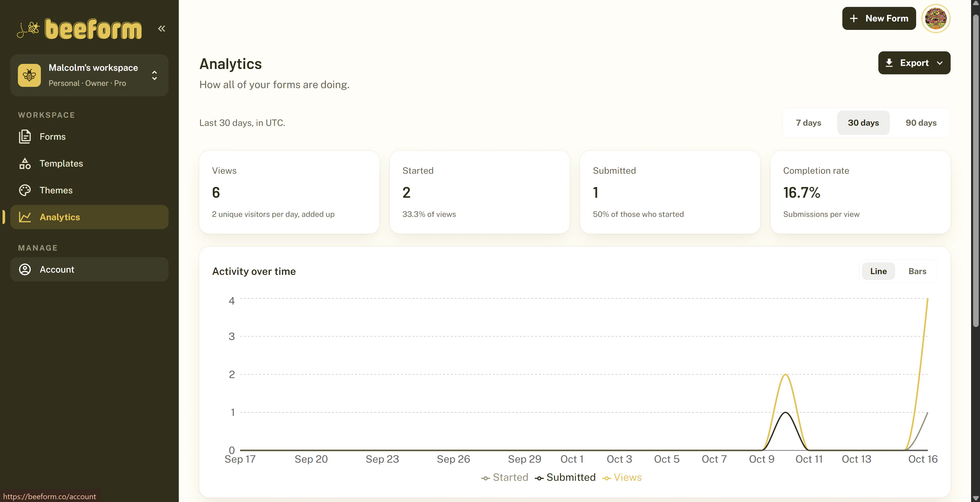Viewport: 980px width, 502px height.
Task: Select the 30 days range
Action: pyautogui.click(x=863, y=123)
